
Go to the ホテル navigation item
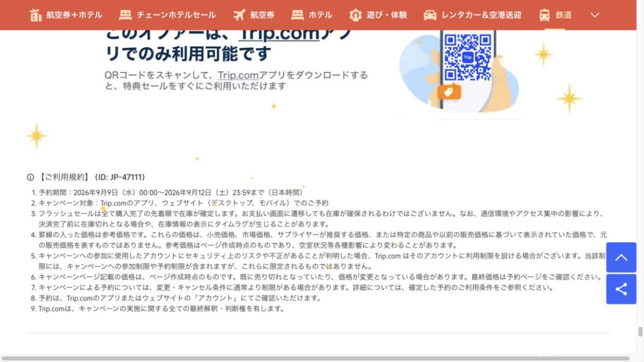[x=312, y=15]
